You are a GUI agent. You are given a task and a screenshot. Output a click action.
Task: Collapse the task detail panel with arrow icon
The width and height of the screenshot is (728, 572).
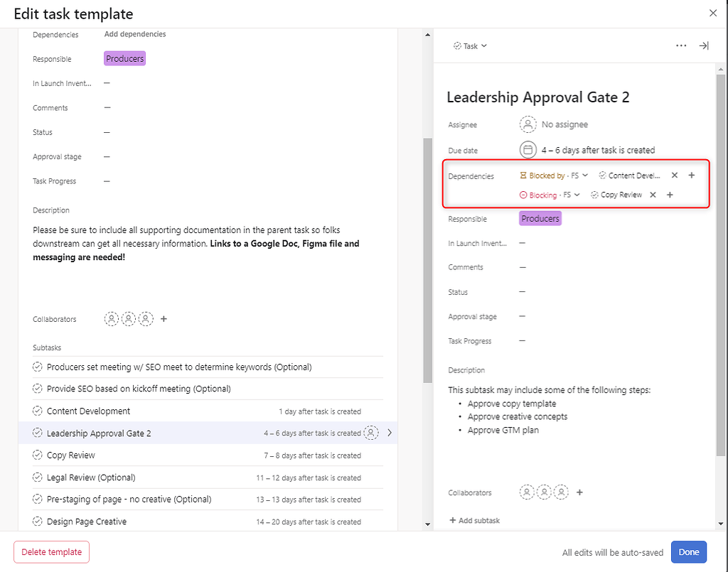704,45
